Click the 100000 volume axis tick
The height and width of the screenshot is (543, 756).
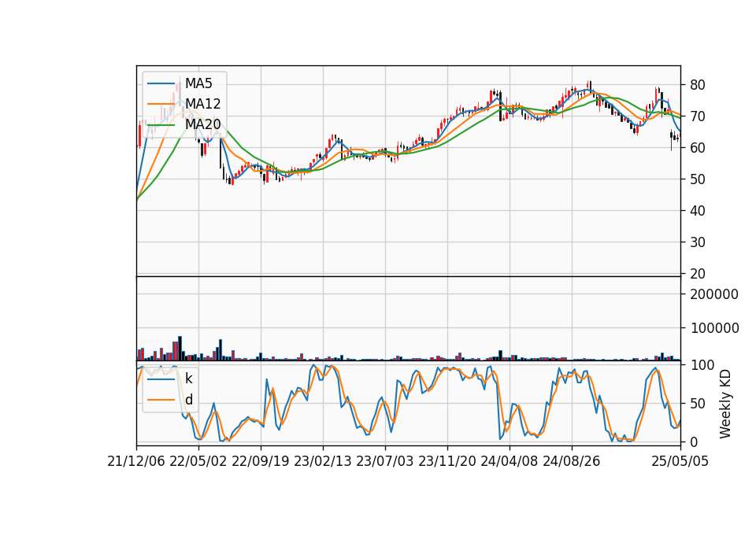[x=714, y=328]
